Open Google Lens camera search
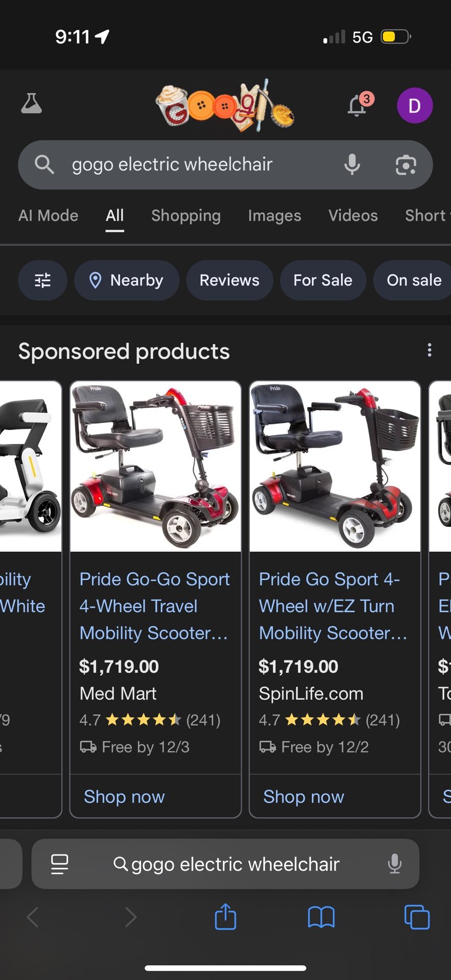This screenshot has height=980, width=451. click(406, 165)
